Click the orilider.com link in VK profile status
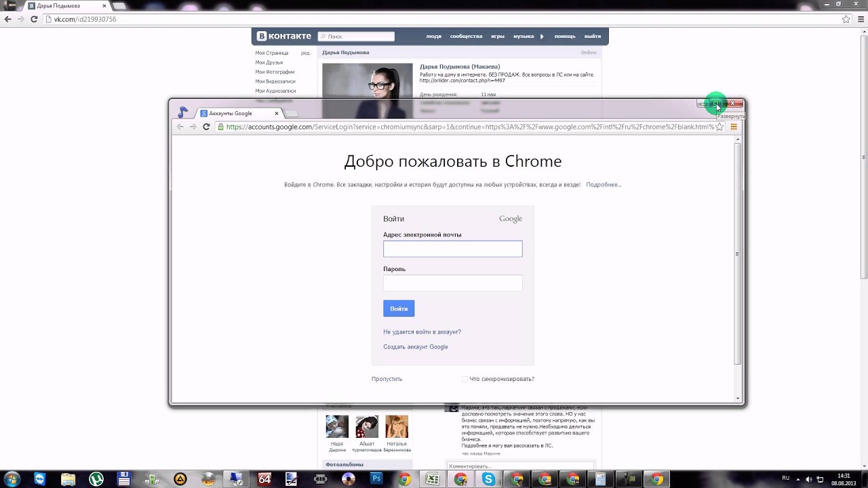Screen dimensions: 868x488 (462, 81)
